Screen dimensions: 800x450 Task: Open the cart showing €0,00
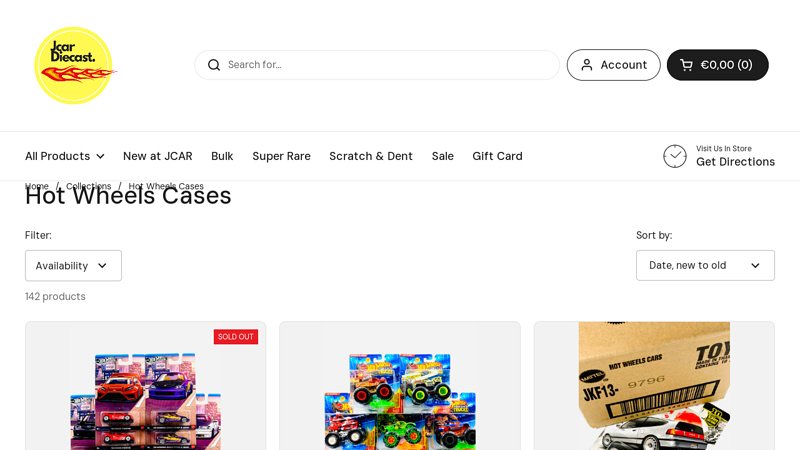point(717,65)
